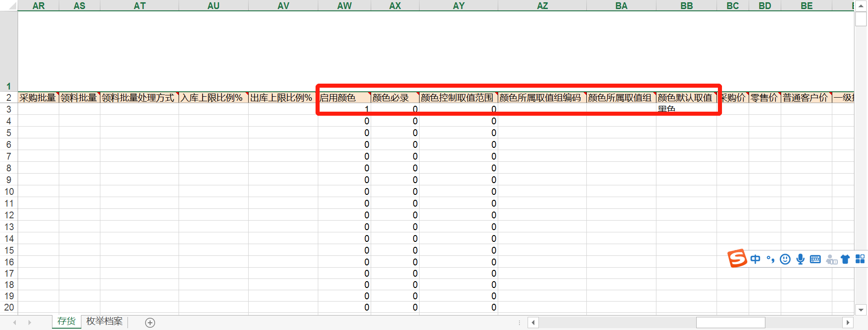The image size is (868, 330).
Task: Open the Sogou skin shirt icon
Action: (x=845, y=259)
